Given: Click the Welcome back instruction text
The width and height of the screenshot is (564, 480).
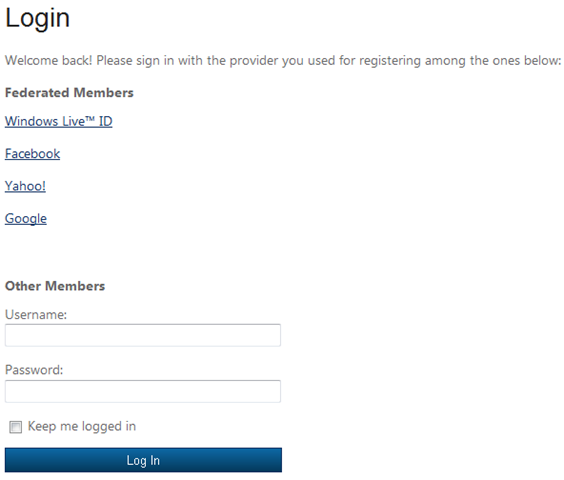Looking at the screenshot, I should pyautogui.click(x=283, y=60).
